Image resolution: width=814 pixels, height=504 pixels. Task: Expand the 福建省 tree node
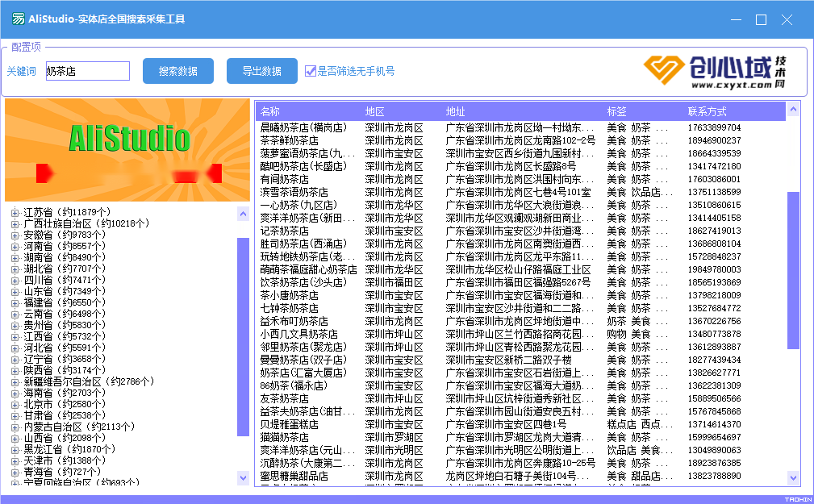pos(15,302)
